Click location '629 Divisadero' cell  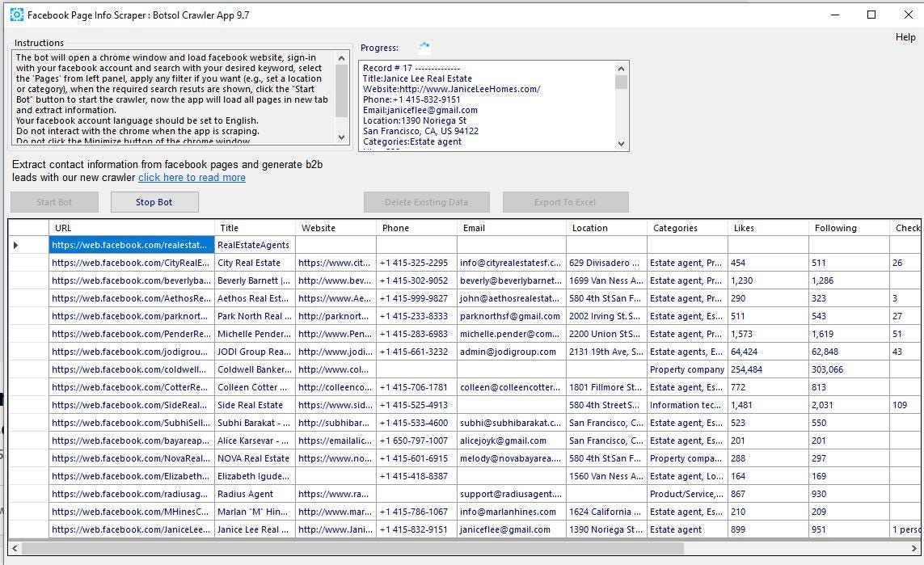[606, 263]
